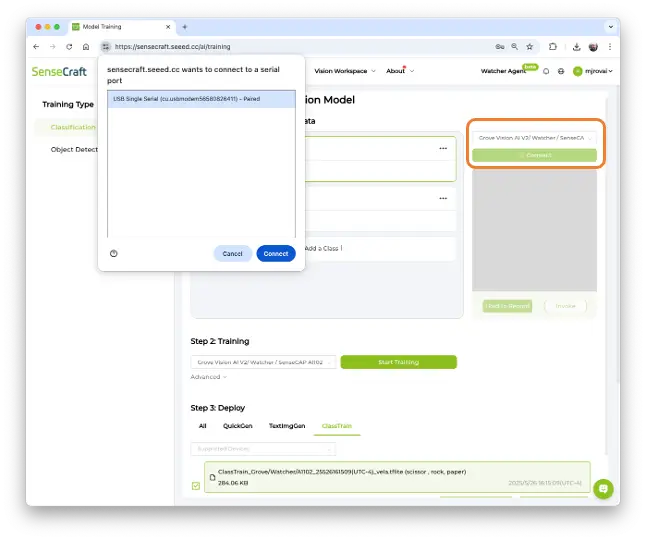The width and height of the screenshot is (646, 540).
Task: Open the green chat support bubble
Action: (x=602, y=488)
